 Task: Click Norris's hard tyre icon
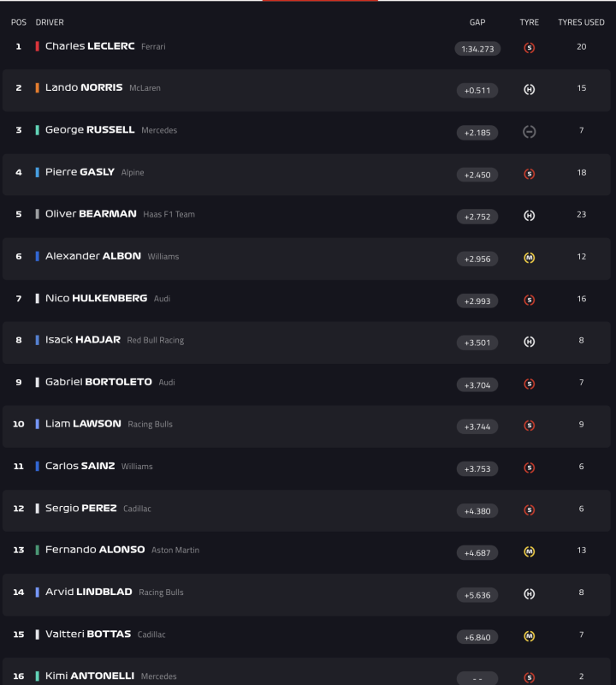(x=529, y=89)
